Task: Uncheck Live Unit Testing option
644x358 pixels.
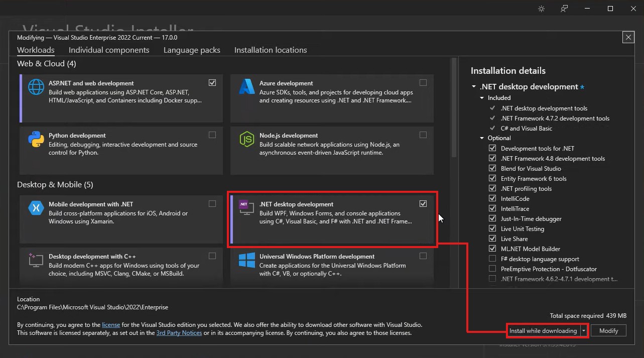Action: (x=492, y=228)
